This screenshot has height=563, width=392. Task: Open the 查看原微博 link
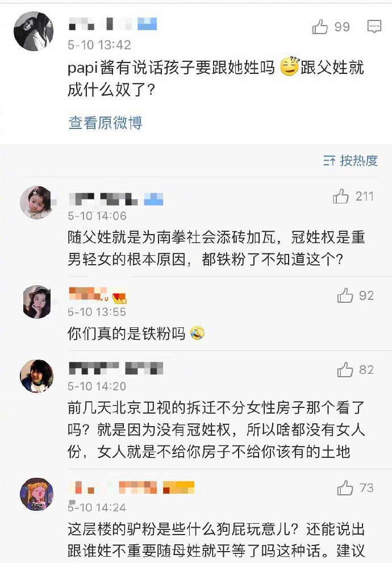[105, 123]
